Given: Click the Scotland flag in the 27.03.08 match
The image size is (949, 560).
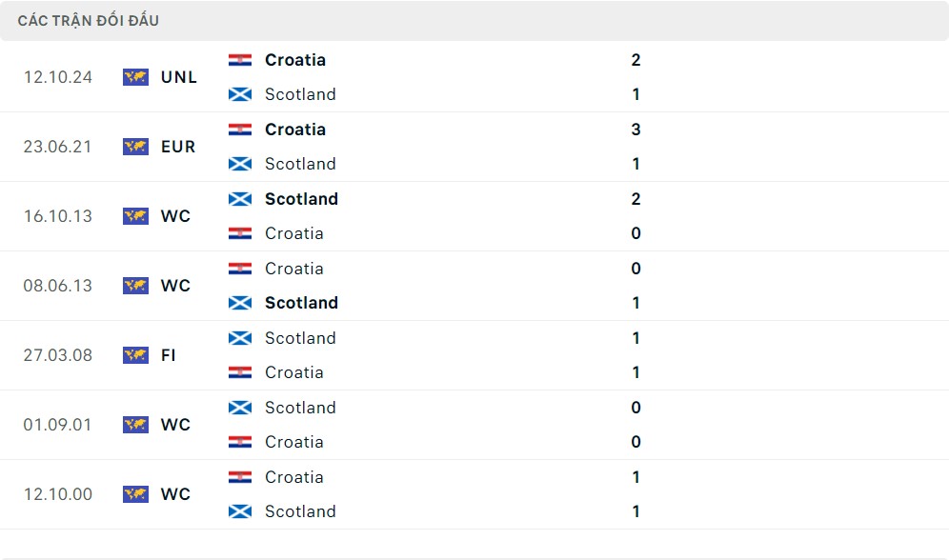Looking at the screenshot, I should point(240,338).
